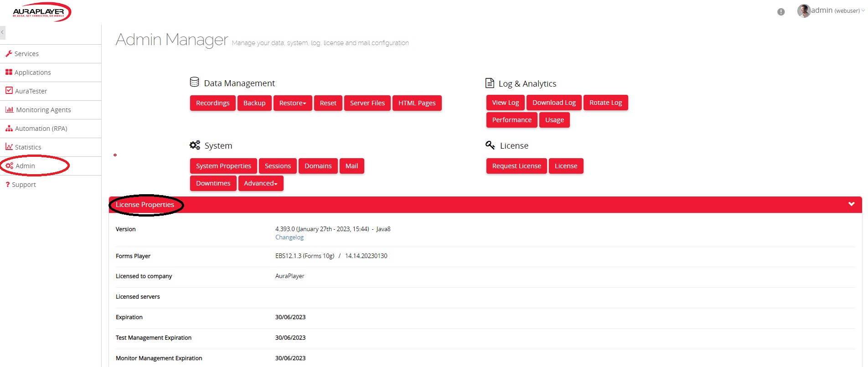Image resolution: width=868 pixels, height=367 pixels.
Task: Open Usage analytics
Action: pos(554,120)
